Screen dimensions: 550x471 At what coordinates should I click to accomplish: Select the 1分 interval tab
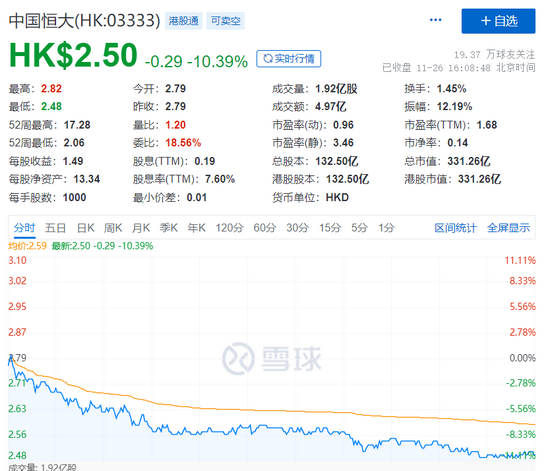pyautogui.click(x=387, y=228)
